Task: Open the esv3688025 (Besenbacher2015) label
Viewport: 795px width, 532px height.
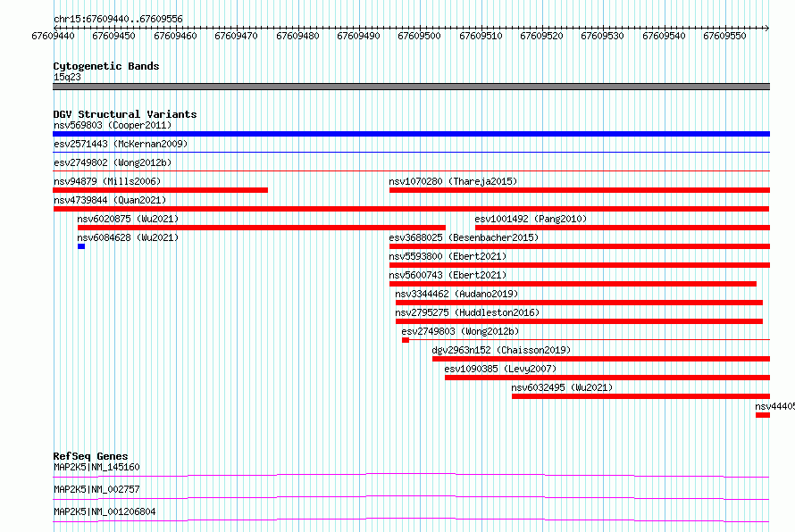Action: [464, 237]
